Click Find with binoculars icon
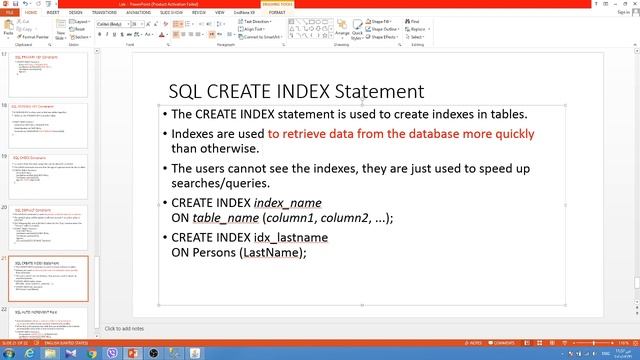 [412, 21]
